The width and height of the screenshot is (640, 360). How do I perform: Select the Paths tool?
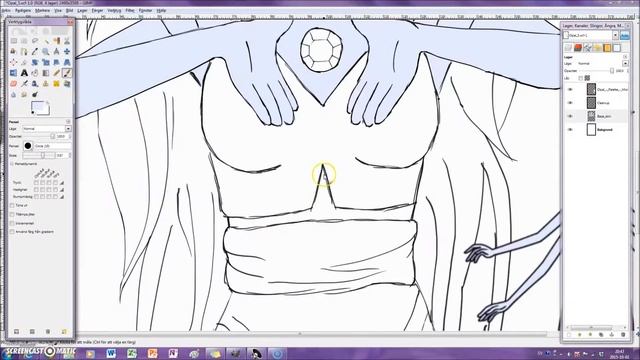coord(24,51)
